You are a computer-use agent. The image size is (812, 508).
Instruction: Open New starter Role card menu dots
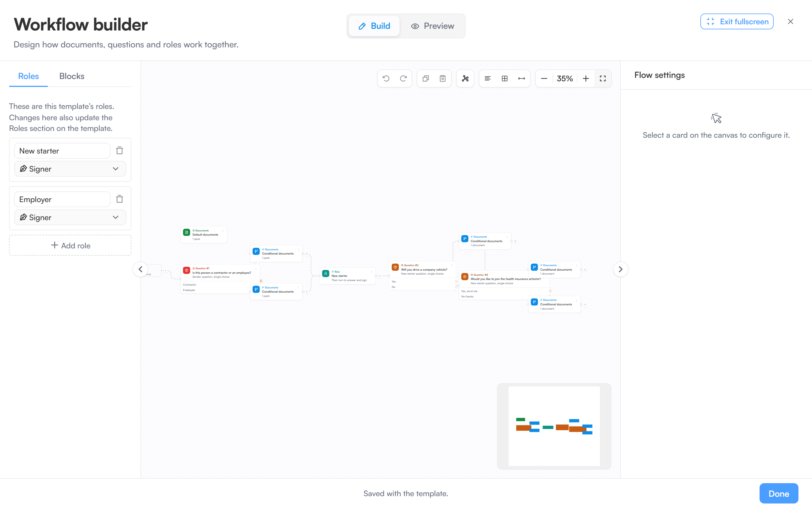[371, 272]
